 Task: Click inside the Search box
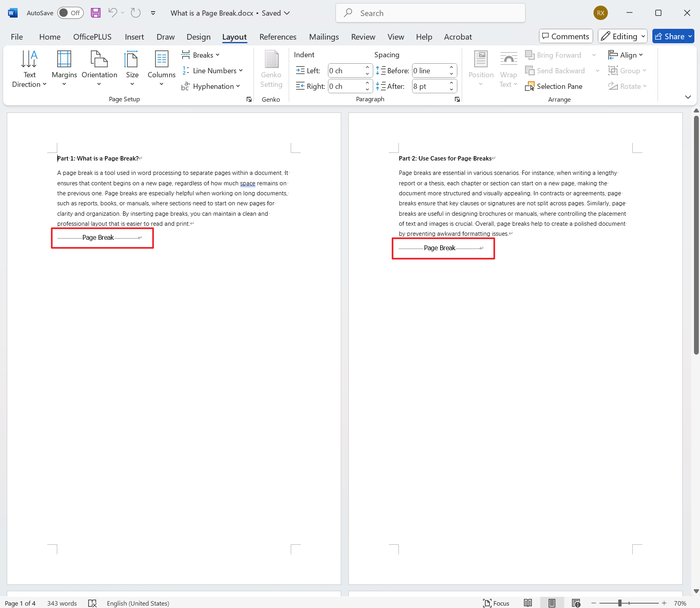click(430, 12)
